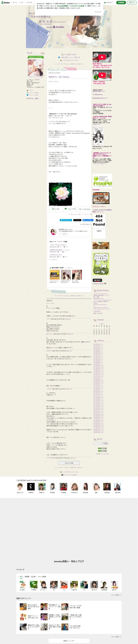The height and width of the screenshot is (644, 138).
Task: Expand ranking with もっと見る chevron
Action: pyautogui.click(x=117, y=595)
